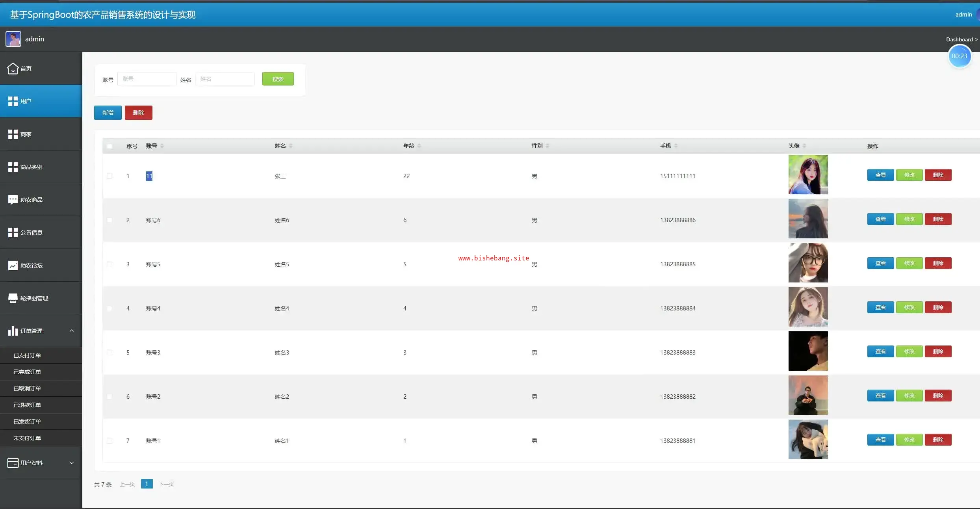Click the 轮播图管理 sidebar icon
Screen dimensions: 980x509
[x=13, y=298]
